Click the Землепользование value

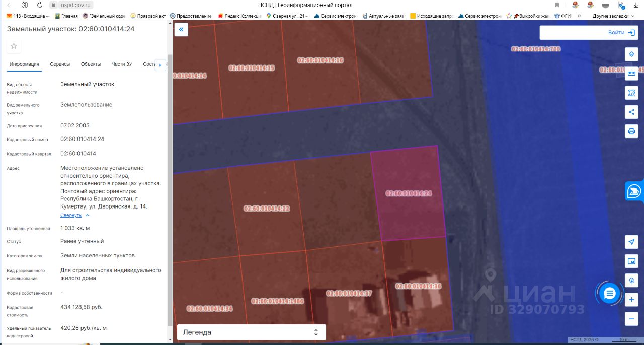(x=86, y=105)
